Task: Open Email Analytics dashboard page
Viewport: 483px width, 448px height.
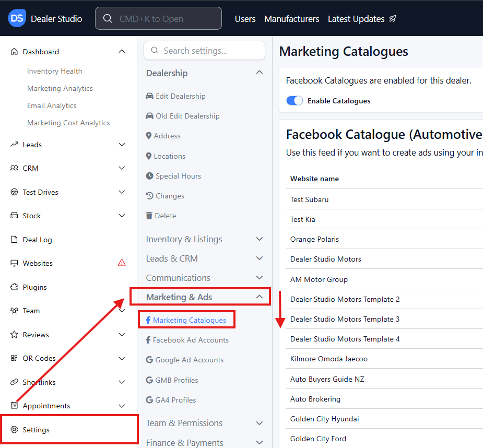Action: 52,105
